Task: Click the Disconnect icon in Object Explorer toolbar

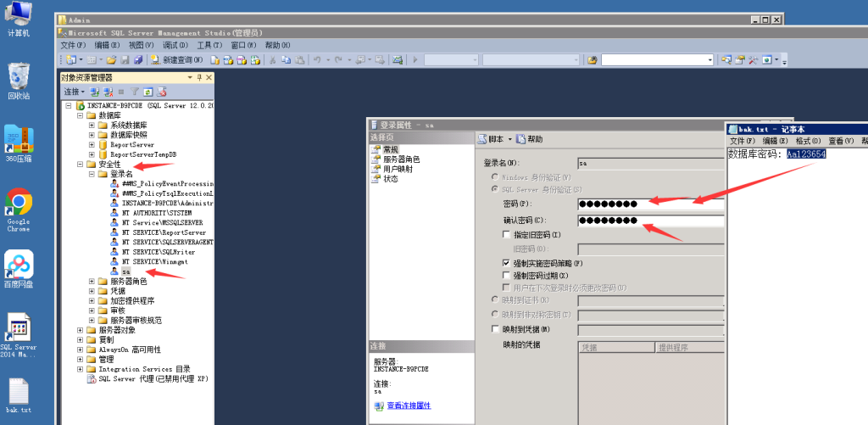Action: pos(108,92)
